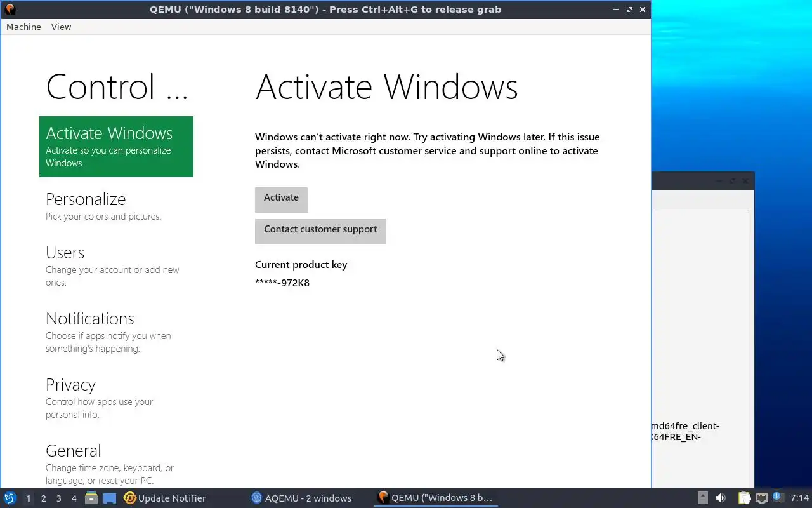Open the network connection tray icon

[761, 498]
